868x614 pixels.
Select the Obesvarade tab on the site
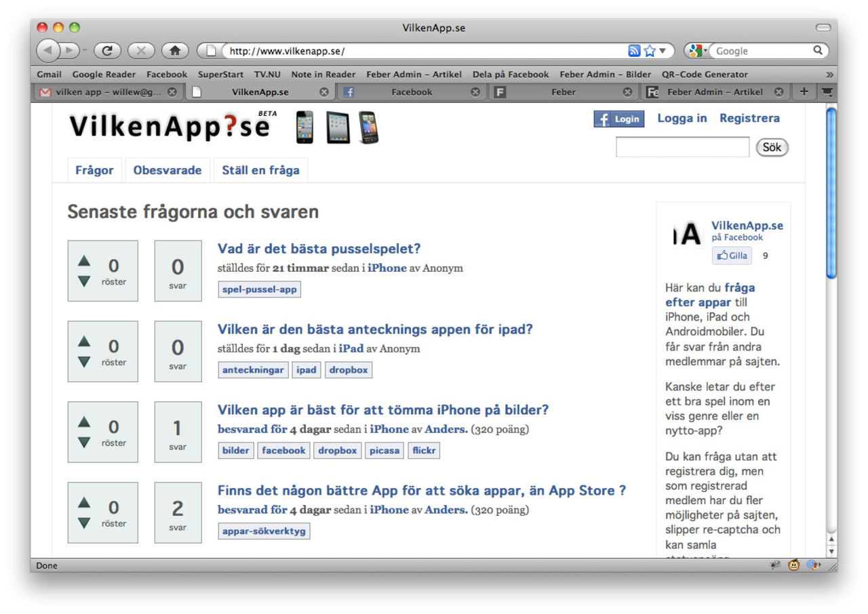167,170
